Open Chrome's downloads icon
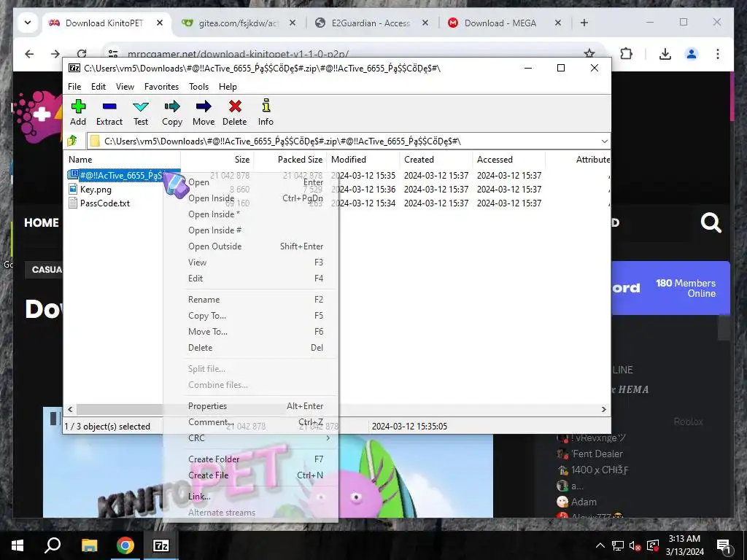 click(x=665, y=54)
